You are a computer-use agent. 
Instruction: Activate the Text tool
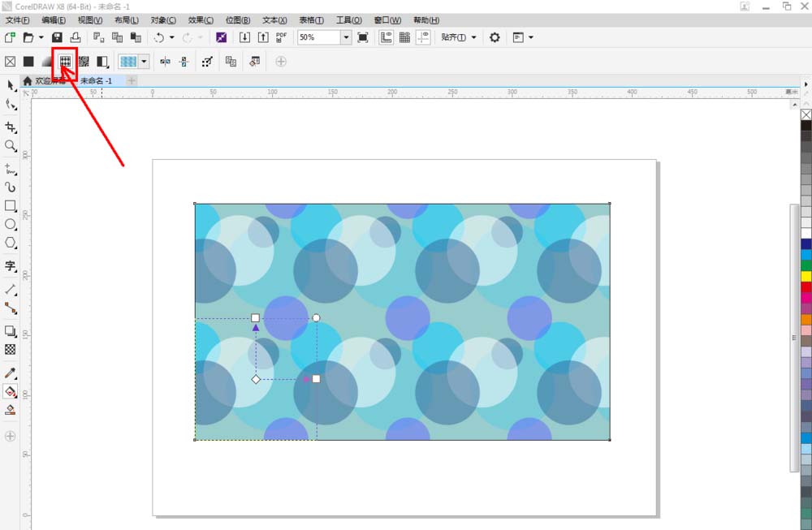[x=11, y=265]
